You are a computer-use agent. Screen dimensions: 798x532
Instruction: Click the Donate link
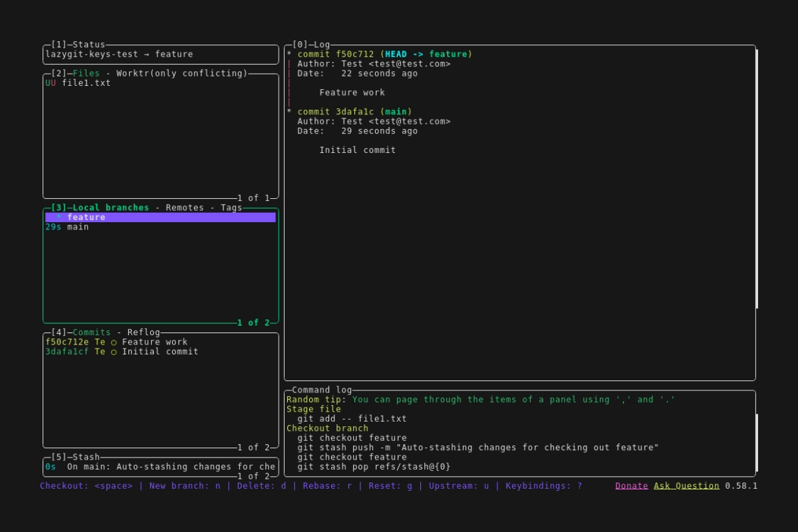(x=631, y=486)
